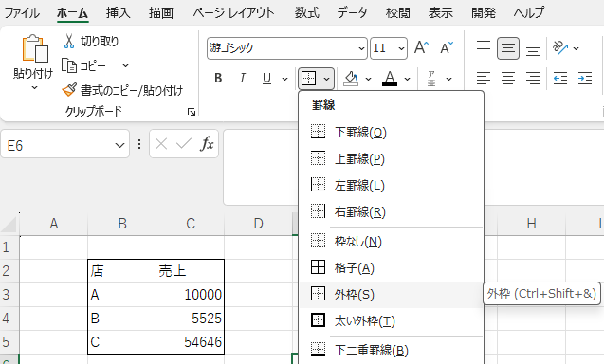604x364 pixels.
Task: Click the formula bar three-dot handle
Action: point(139,144)
